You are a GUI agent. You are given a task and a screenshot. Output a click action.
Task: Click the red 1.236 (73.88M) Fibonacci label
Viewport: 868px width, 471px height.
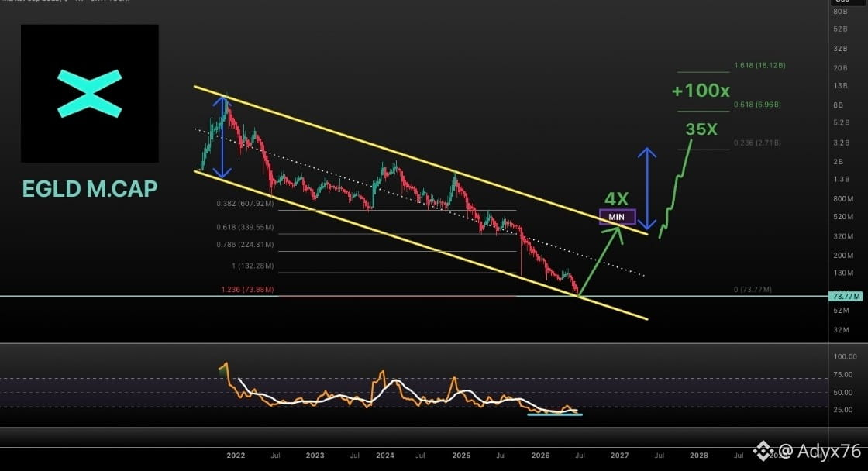(x=247, y=289)
